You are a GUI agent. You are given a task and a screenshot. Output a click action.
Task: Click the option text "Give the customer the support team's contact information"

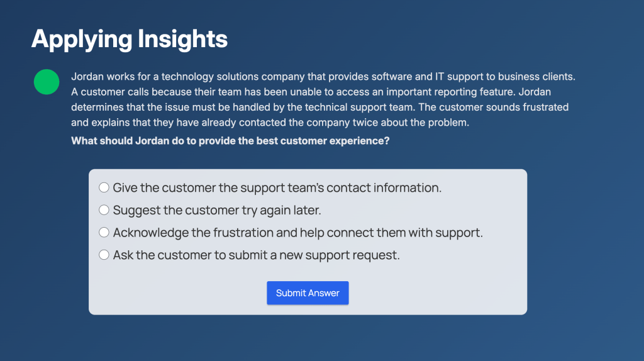[x=277, y=187]
